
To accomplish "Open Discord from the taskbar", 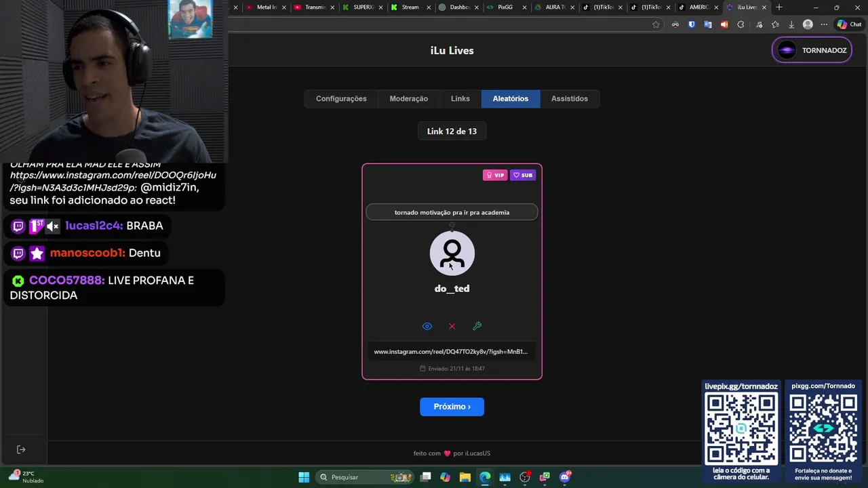I will point(565,477).
